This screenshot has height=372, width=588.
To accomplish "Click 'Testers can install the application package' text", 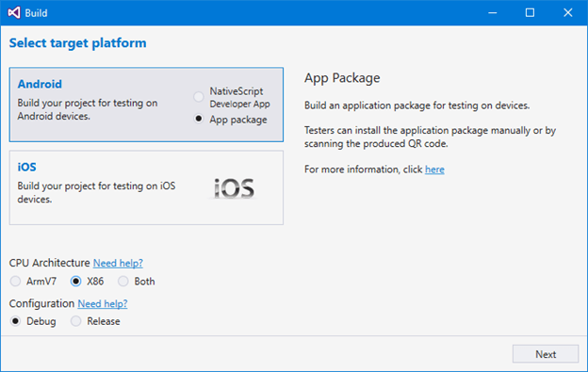I will coord(430,137).
